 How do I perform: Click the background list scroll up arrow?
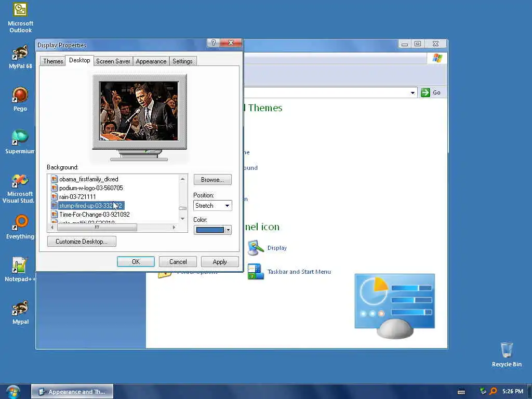coord(182,179)
